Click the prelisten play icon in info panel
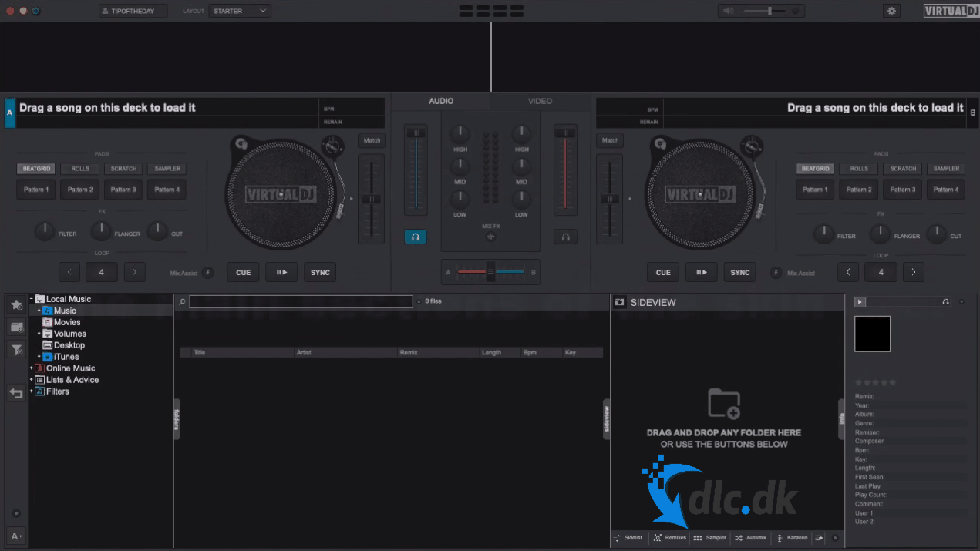 (x=860, y=302)
